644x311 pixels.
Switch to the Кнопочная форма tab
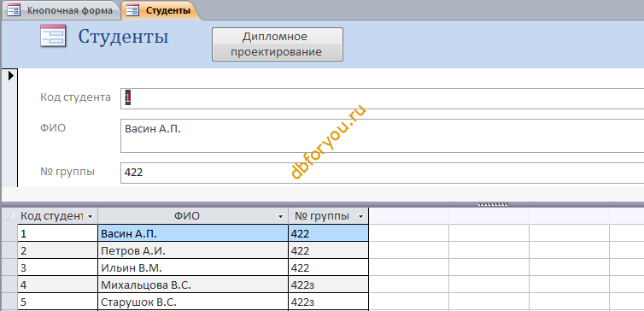(x=61, y=10)
